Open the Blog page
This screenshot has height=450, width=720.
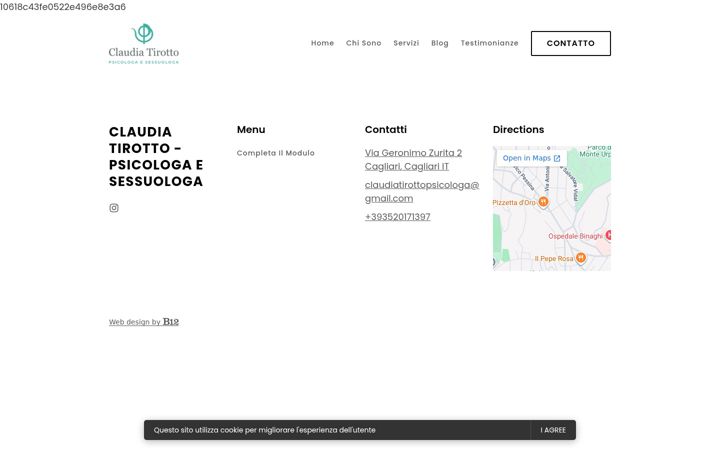point(440,43)
